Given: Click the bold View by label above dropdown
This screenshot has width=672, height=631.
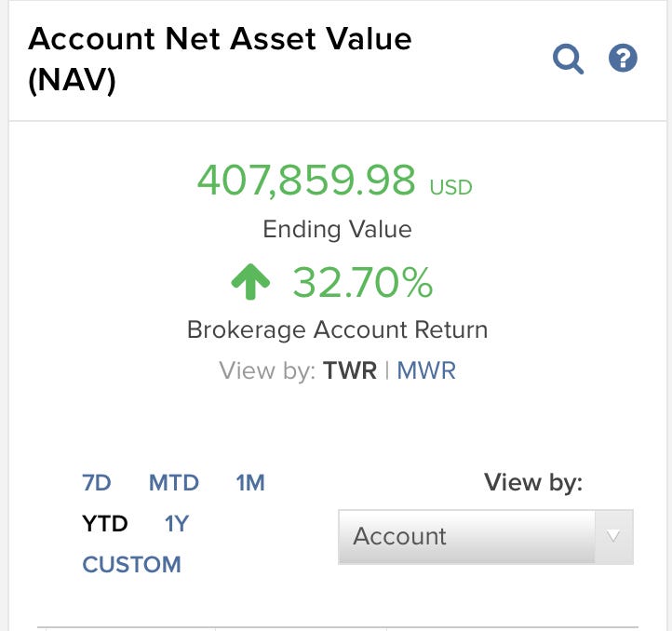Looking at the screenshot, I should tap(533, 483).
